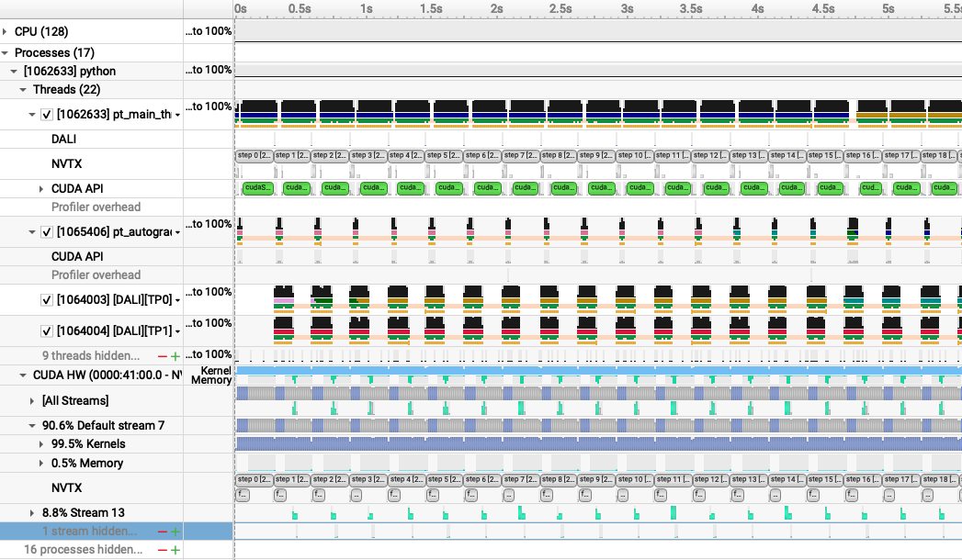The width and height of the screenshot is (962, 560).
Task: Click red minus on 1 stream hidden
Action: (163, 532)
